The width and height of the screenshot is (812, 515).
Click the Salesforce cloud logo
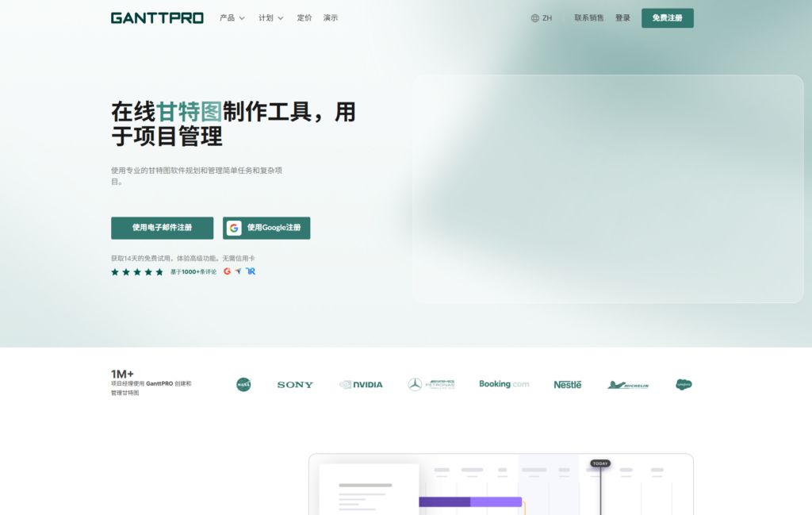(684, 384)
